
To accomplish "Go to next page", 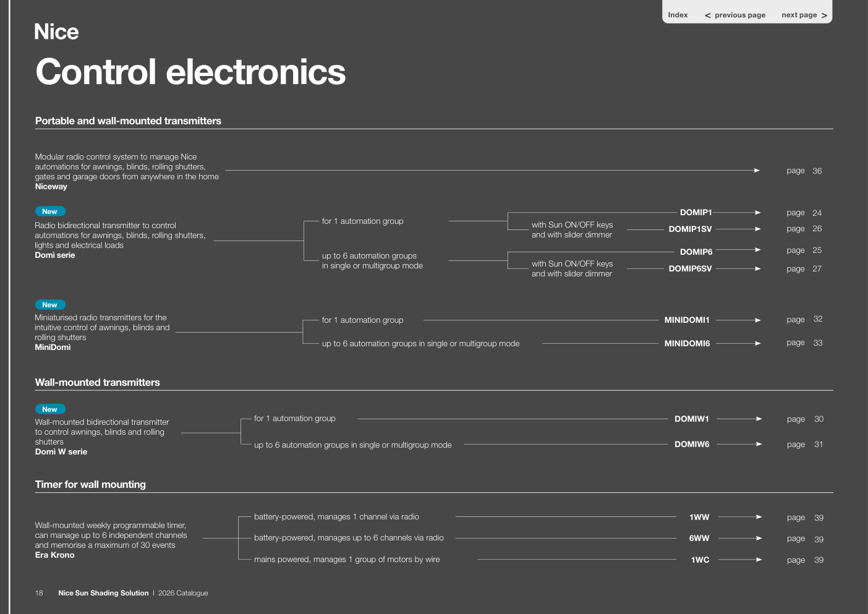I will 804,15.
